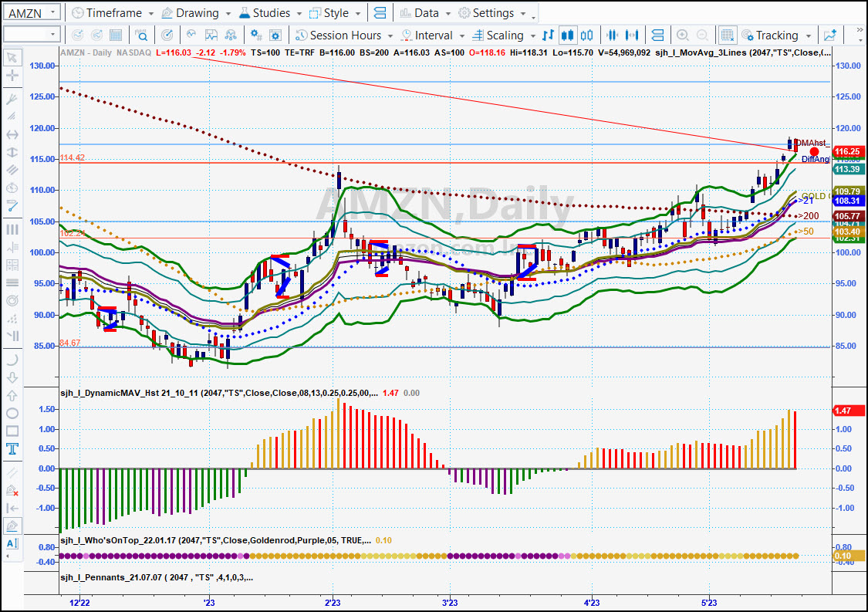Screen dimensions: 868x612
Task: Click the AMZN - Daily NASDAQ chart title
Action: 105,52
